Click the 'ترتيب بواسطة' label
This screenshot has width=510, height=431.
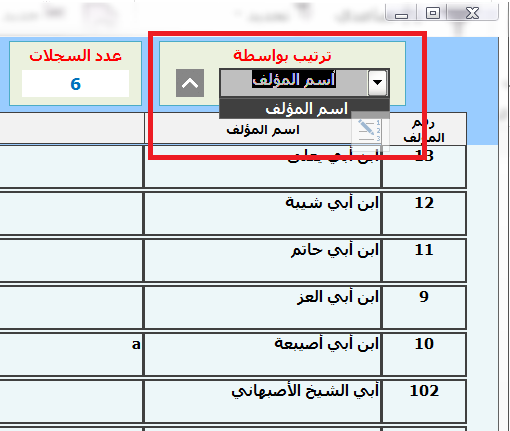point(282,55)
